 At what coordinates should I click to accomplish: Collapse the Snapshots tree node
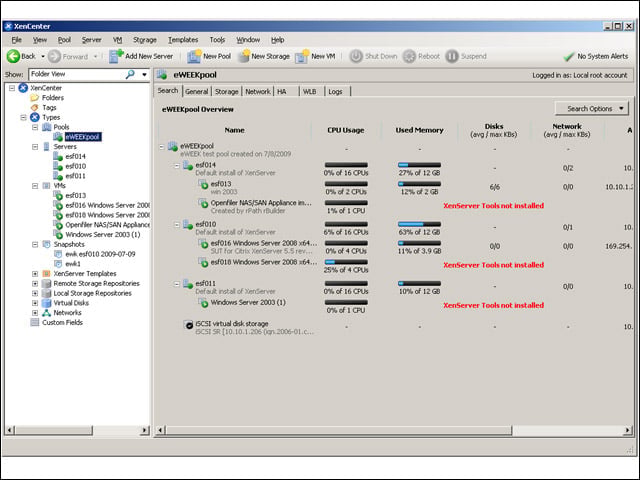35,244
